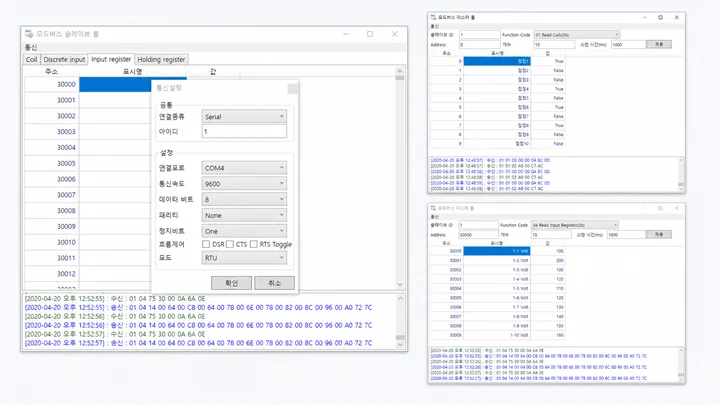Click the app icon of the Read Input Registers master window
Viewport: 720px width, 405px height.
(433, 208)
